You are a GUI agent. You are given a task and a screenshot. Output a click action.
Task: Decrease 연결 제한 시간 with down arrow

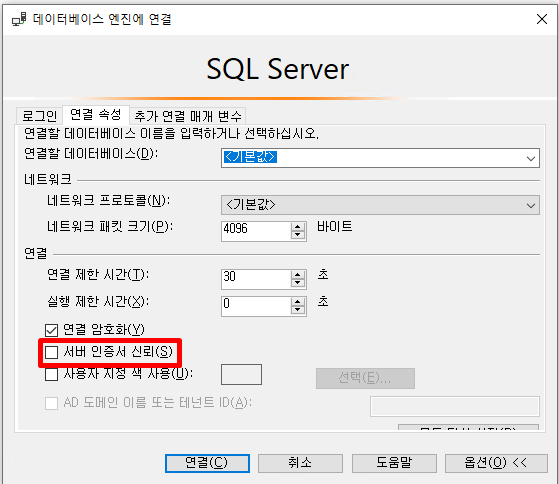click(298, 283)
